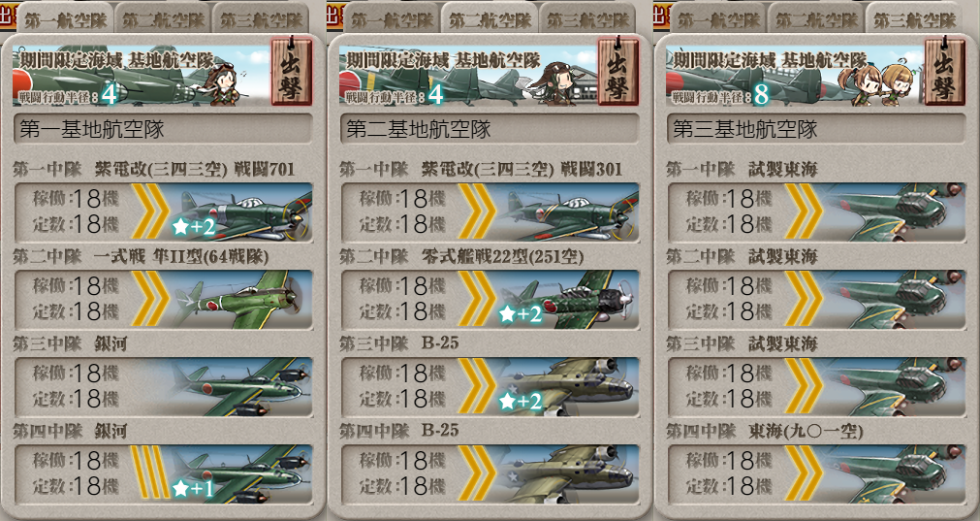Switch to 第三航空隊 tab in the left panel
The image size is (980, 521).
coord(261,19)
